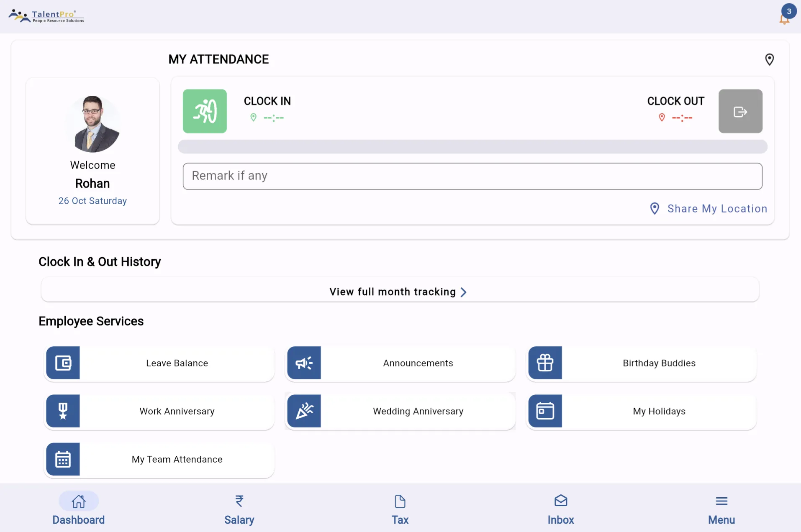Click the Clock Out time placeholder

pyautogui.click(x=682, y=118)
